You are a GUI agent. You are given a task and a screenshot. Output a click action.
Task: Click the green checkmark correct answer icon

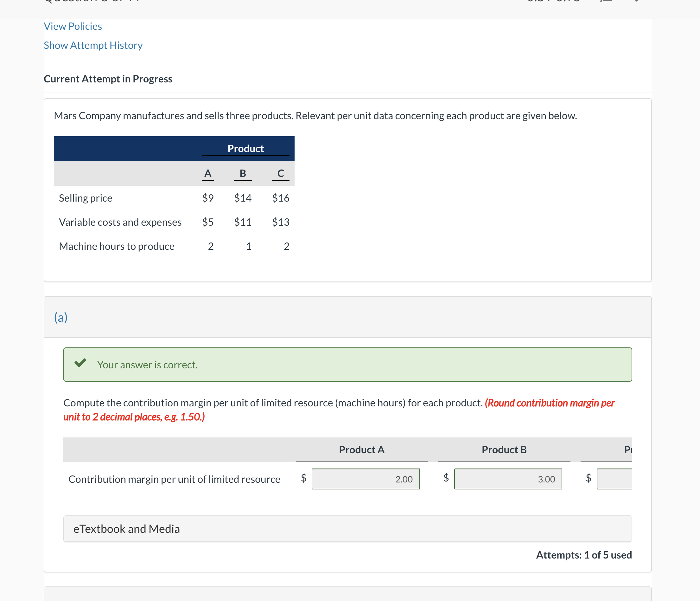click(x=80, y=364)
